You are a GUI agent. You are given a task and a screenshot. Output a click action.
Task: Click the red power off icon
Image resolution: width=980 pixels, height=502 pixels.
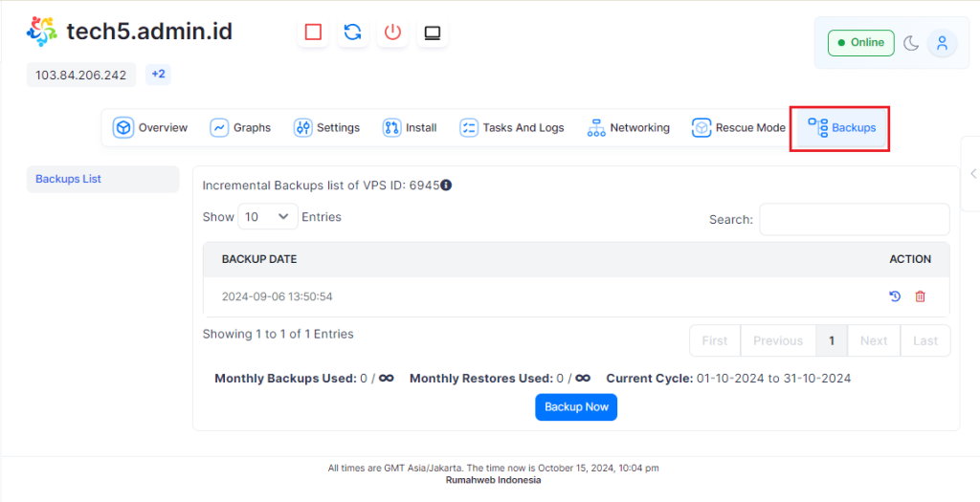(392, 32)
